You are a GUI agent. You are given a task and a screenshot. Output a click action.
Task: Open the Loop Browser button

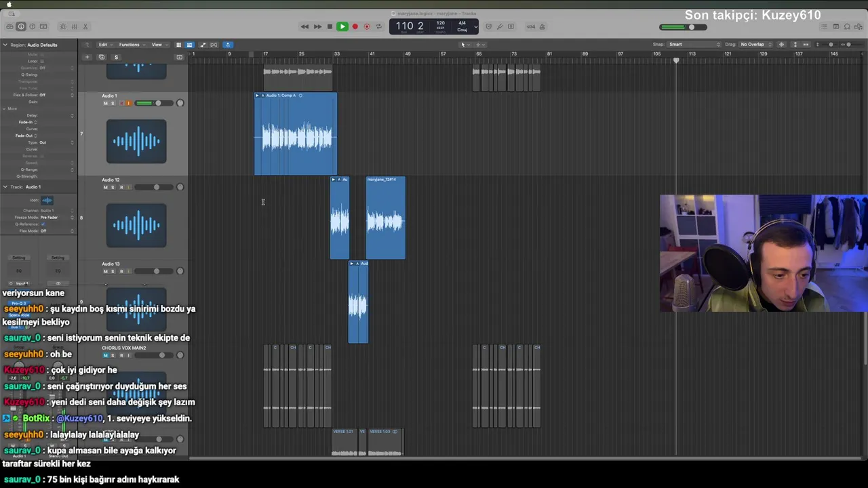click(x=848, y=26)
